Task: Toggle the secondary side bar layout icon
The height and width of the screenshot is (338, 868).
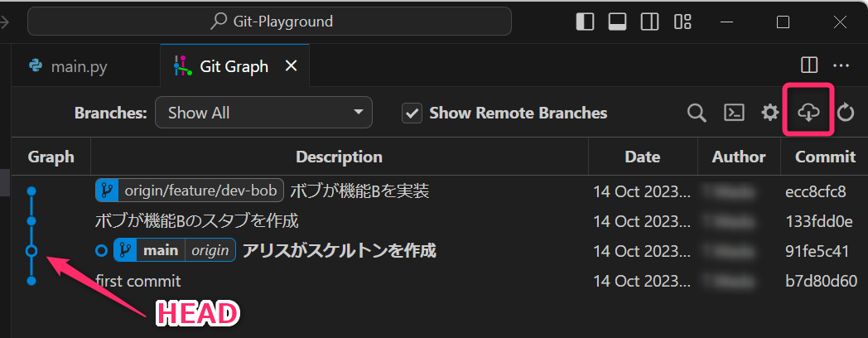Action: pos(649,22)
